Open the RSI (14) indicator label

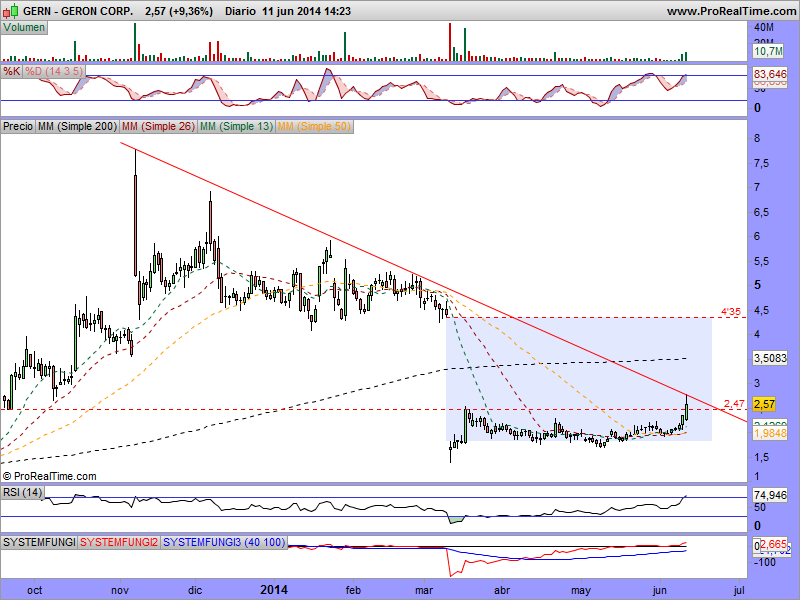[22, 492]
